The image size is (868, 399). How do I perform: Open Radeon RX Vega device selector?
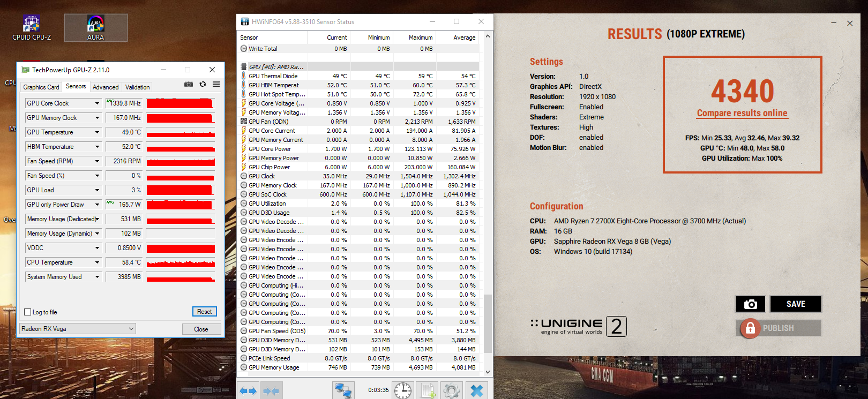78,329
